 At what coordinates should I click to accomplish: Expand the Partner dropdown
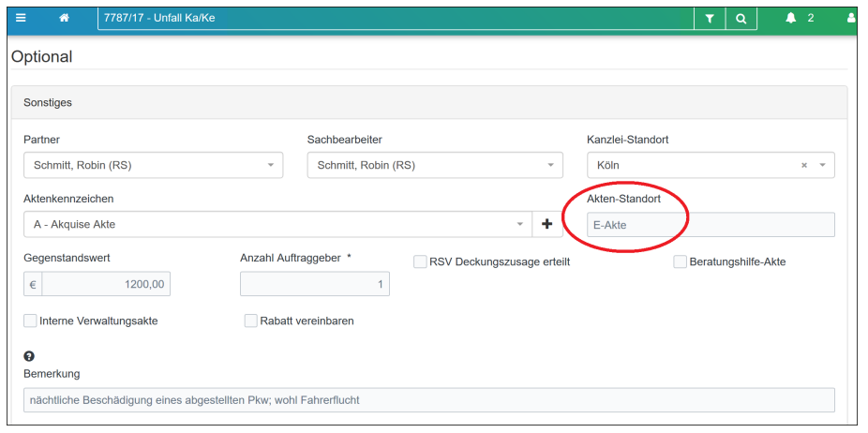tap(271, 166)
